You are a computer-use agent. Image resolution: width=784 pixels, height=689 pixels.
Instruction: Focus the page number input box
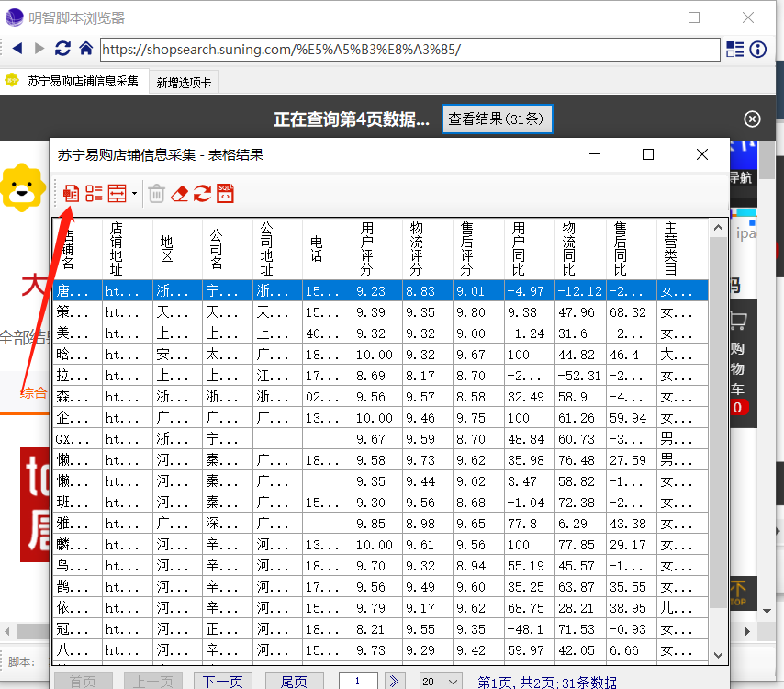coord(358,681)
